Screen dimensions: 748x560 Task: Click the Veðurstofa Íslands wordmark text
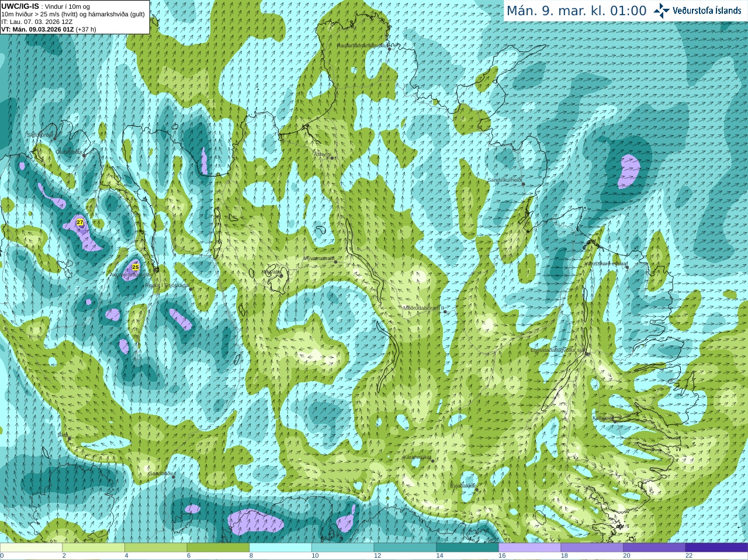tap(707, 10)
